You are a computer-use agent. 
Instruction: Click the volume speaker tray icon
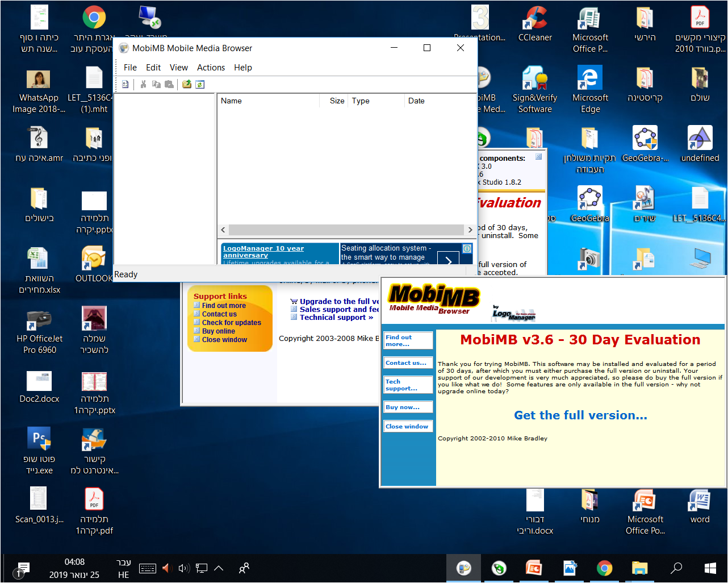(x=183, y=568)
